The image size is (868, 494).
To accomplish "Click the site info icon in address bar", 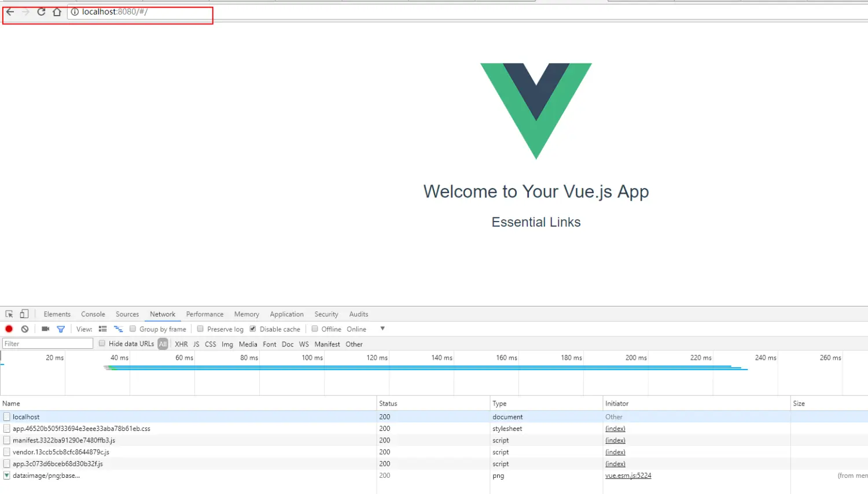I will coord(75,12).
